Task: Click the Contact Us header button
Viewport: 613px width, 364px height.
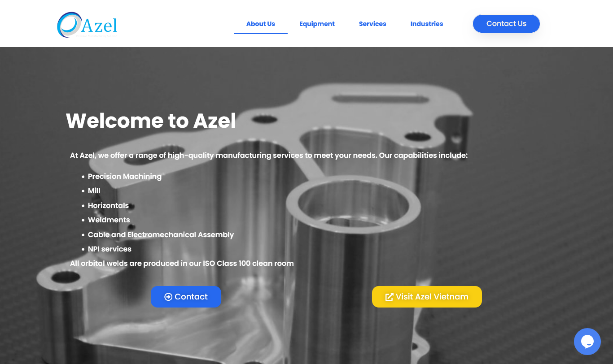Action: (x=506, y=24)
